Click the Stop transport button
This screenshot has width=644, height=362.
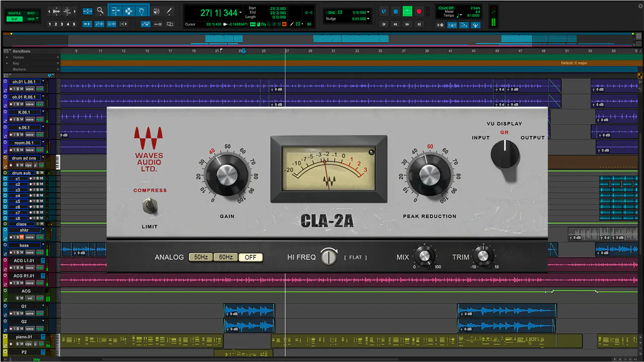395,11
